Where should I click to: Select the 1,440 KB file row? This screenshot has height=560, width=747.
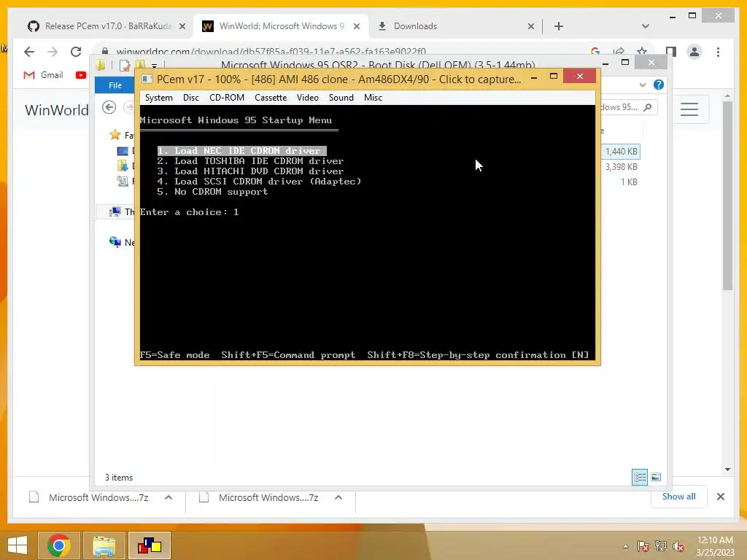coord(621,152)
